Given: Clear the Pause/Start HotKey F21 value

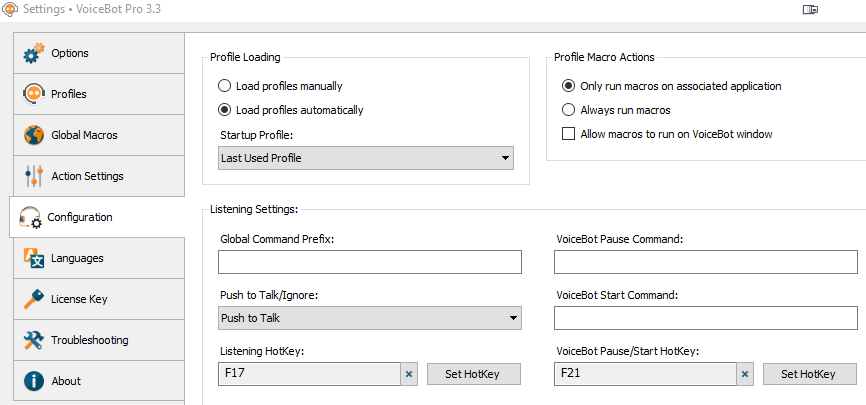Looking at the screenshot, I should 744,374.
